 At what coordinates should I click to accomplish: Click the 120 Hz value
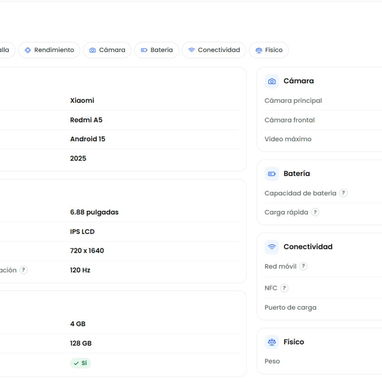click(80, 270)
